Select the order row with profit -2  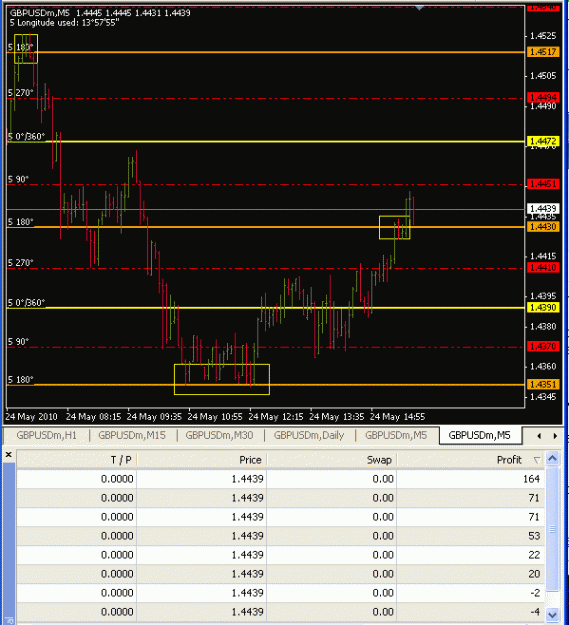coord(281,593)
